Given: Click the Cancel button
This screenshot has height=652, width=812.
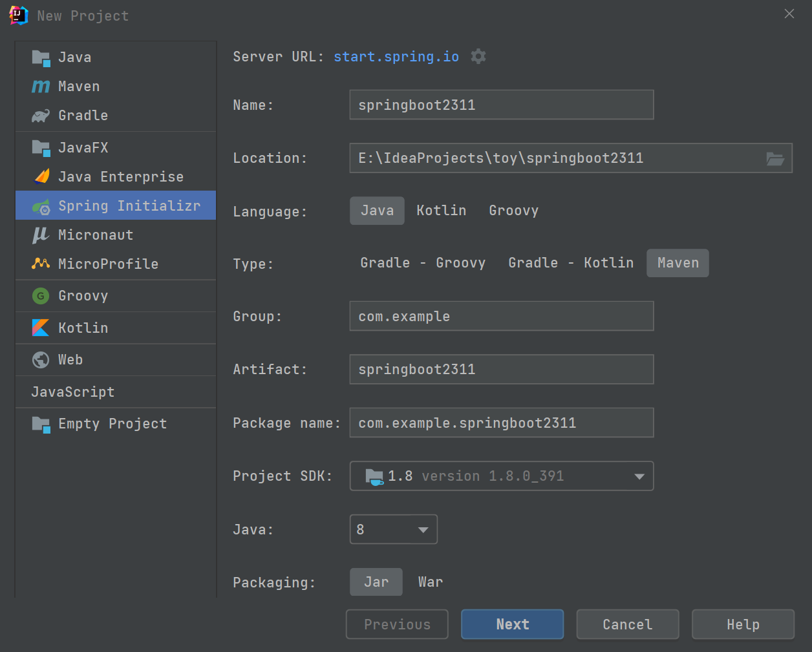Looking at the screenshot, I should (628, 624).
